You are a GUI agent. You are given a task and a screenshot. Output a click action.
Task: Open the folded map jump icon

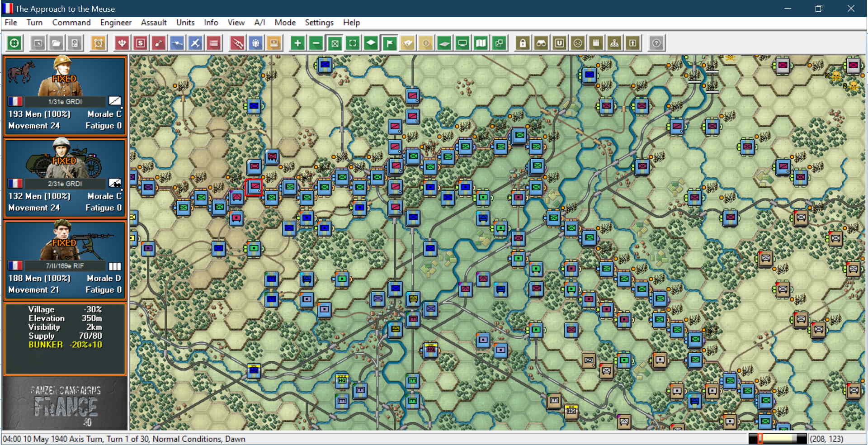(x=481, y=43)
